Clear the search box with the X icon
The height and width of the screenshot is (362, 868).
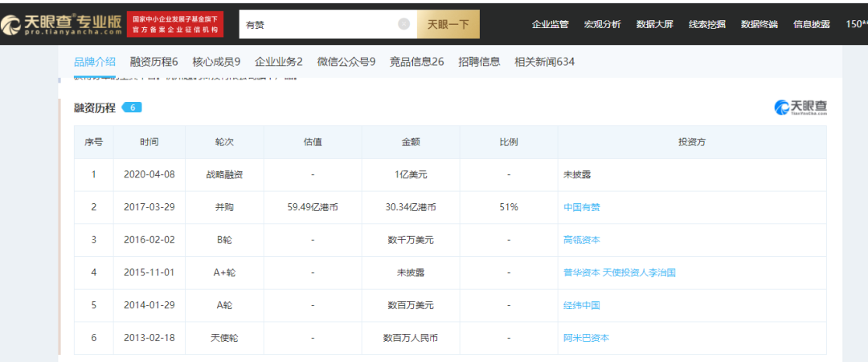click(403, 24)
